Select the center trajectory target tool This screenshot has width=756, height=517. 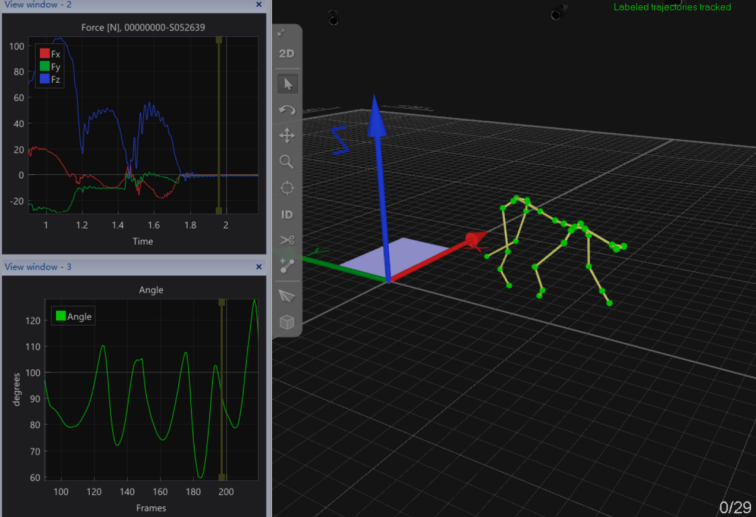coord(287,187)
